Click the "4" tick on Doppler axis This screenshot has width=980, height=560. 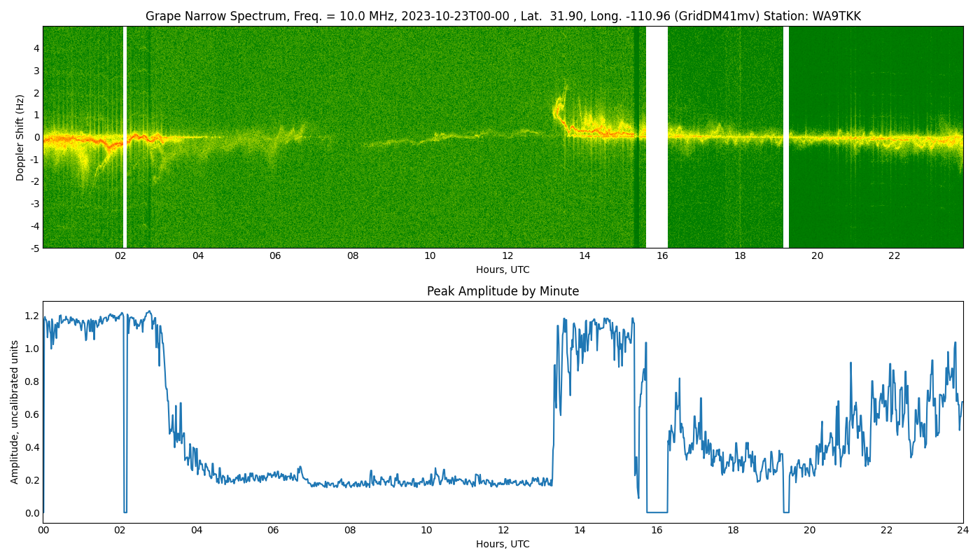point(36,48)
